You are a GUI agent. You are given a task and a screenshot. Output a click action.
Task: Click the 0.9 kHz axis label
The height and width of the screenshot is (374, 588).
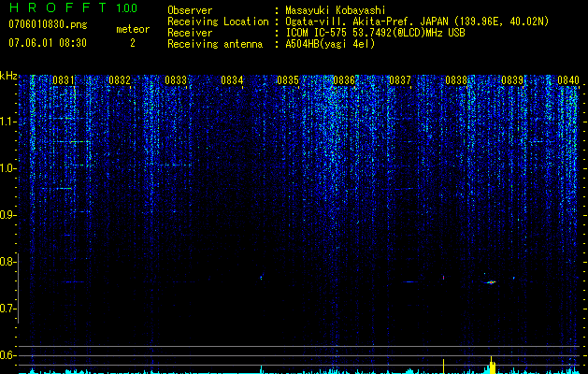click(x=8, y=215)
